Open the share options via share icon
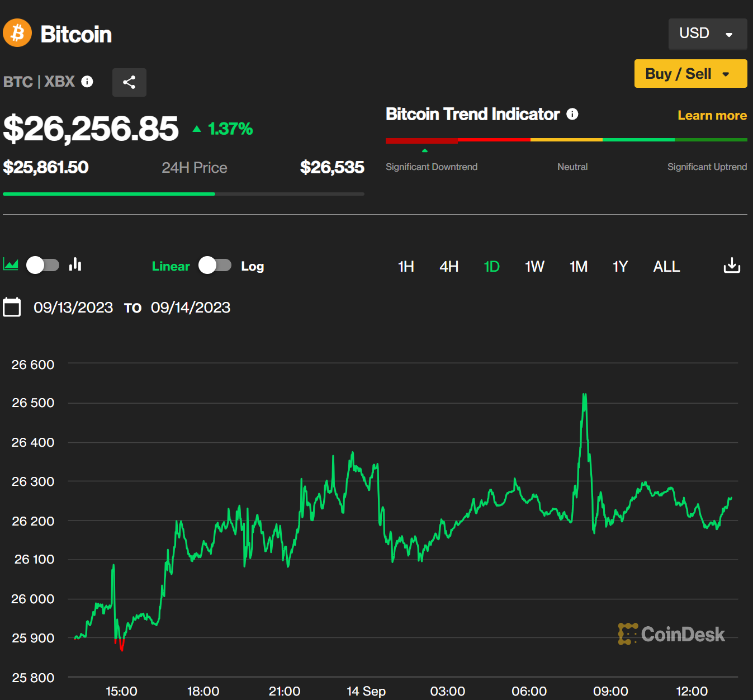 tap(129, 82)
